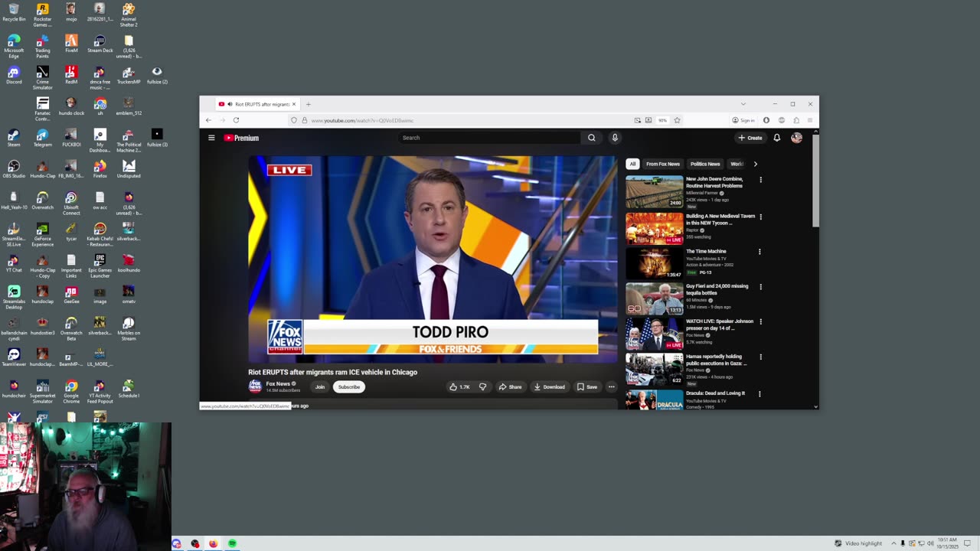Subscribe to the Fox News channel

click(x=348, y=386)
